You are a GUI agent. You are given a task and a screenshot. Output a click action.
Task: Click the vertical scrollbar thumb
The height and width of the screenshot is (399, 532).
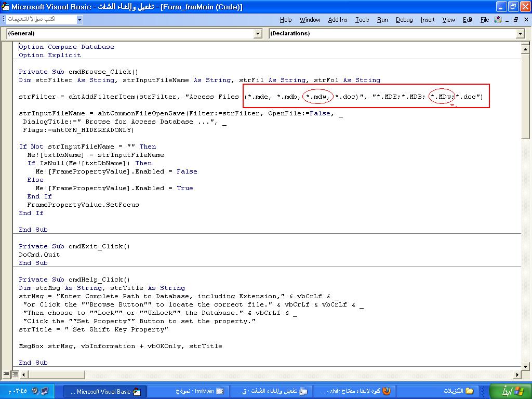[525, 96]
